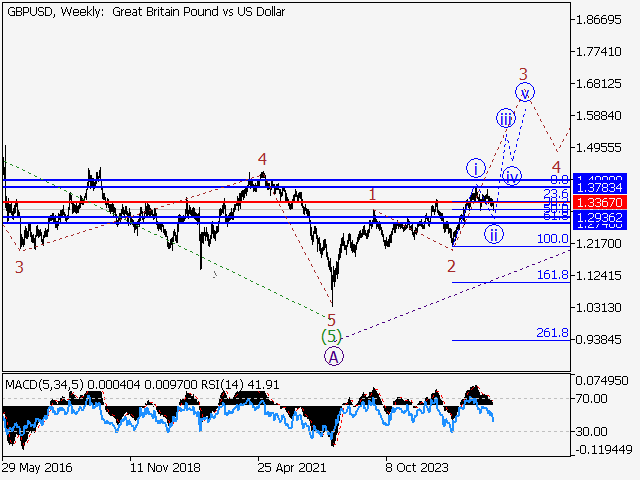Screen dimensions: 640x480
Task: Select the red wave 5 label at chart low
Action: click(331, 319)
